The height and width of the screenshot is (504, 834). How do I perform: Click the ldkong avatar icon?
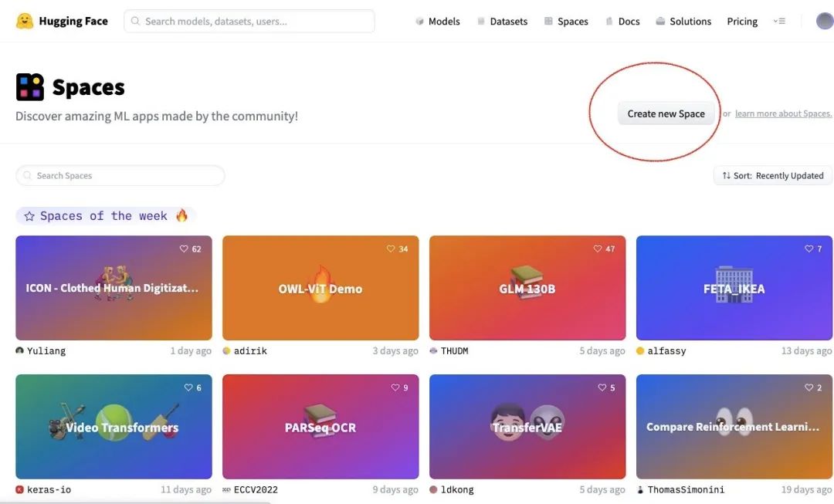pos(433,489)
